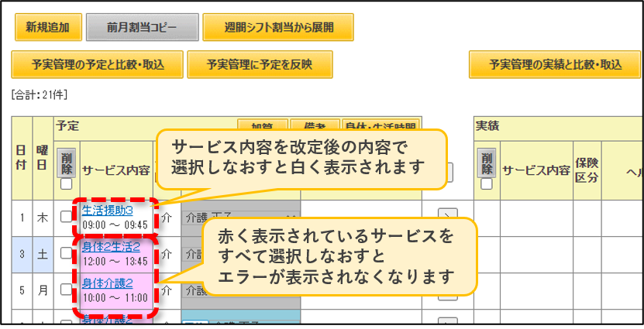Click 週間シフト割当から展開 button

(278, 27)
